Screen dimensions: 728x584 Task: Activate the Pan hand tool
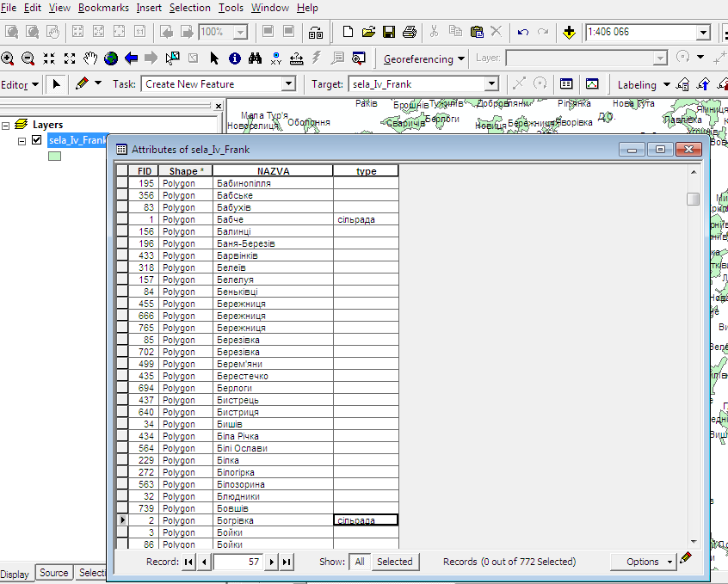pyautogui.click(x=90, y=58)
